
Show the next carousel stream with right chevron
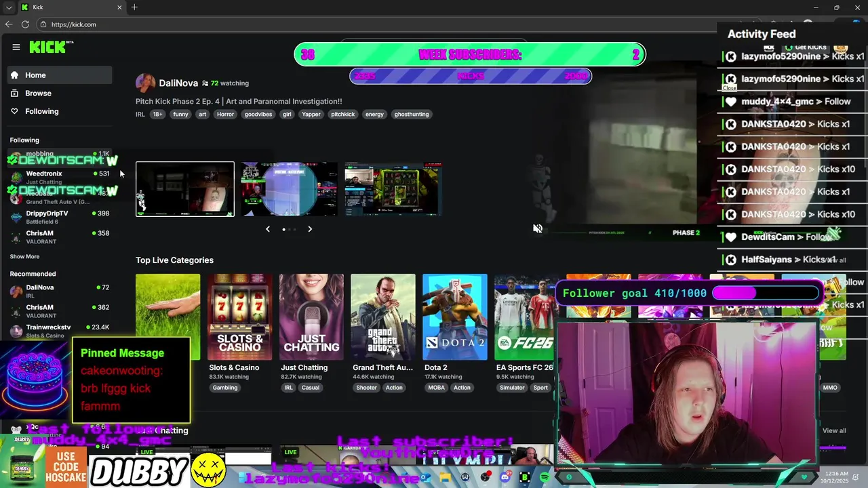[310, 229]
